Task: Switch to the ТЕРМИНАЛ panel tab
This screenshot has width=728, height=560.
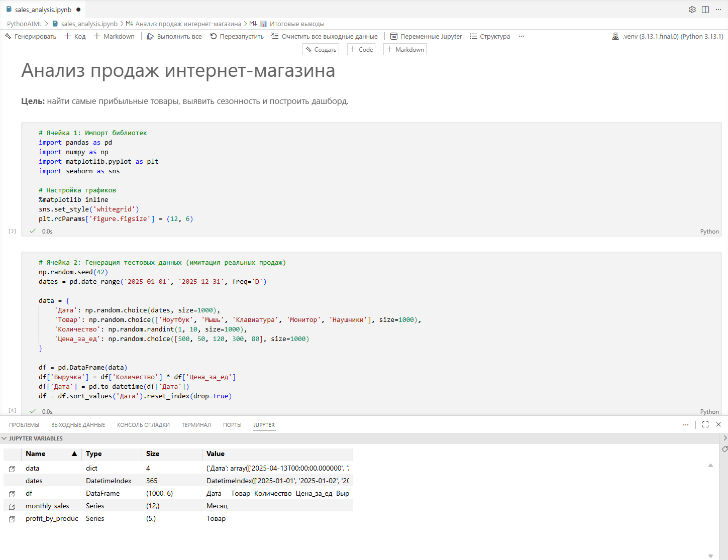Action: tap(196, 425)
